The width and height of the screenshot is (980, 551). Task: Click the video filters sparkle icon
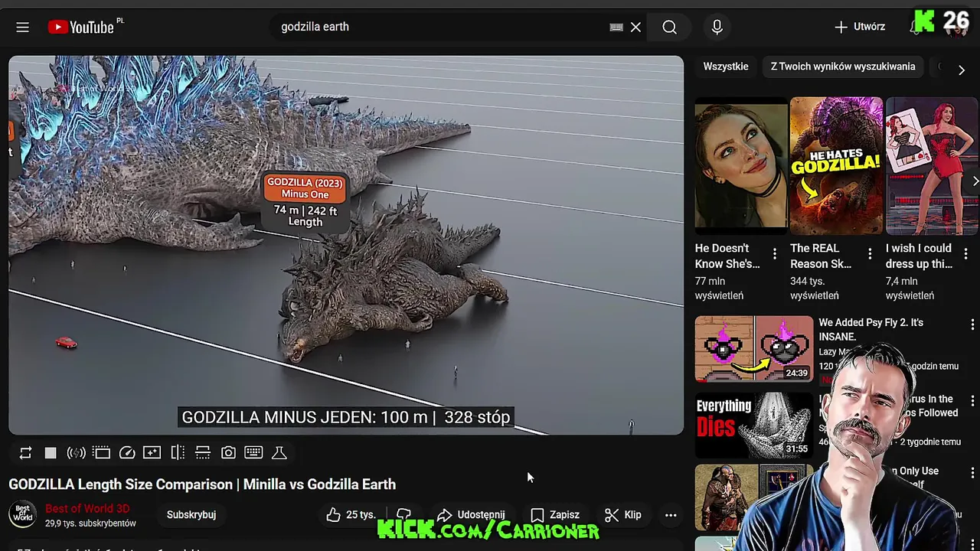[x=152, y=453]
